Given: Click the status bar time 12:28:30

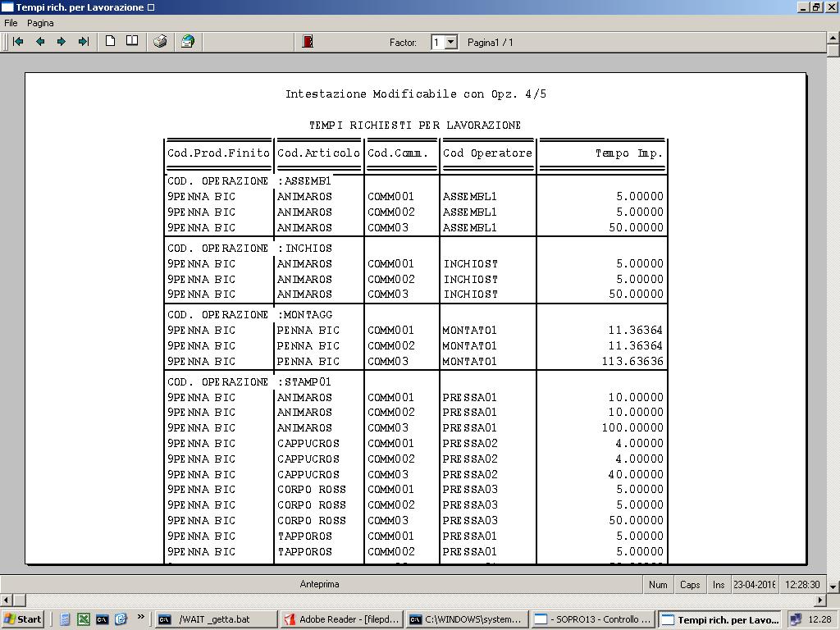Looking at the screenshot, I should [802, 584].
